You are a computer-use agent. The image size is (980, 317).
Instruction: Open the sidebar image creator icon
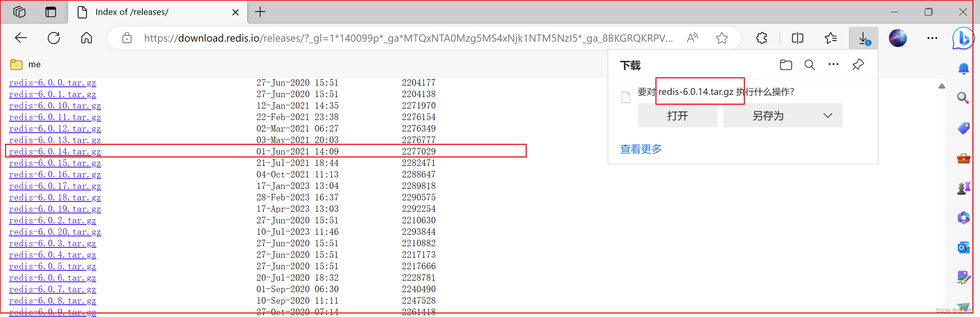tap(963, 277)
